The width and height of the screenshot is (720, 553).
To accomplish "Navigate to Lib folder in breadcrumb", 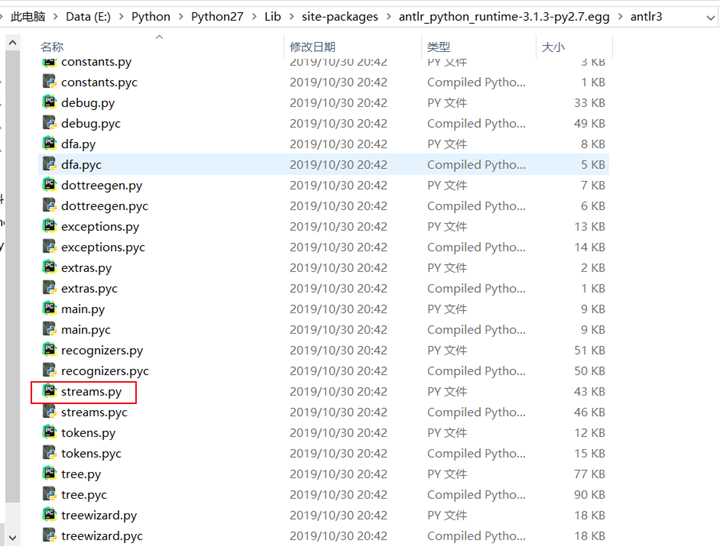I will [x=273, y=17].
